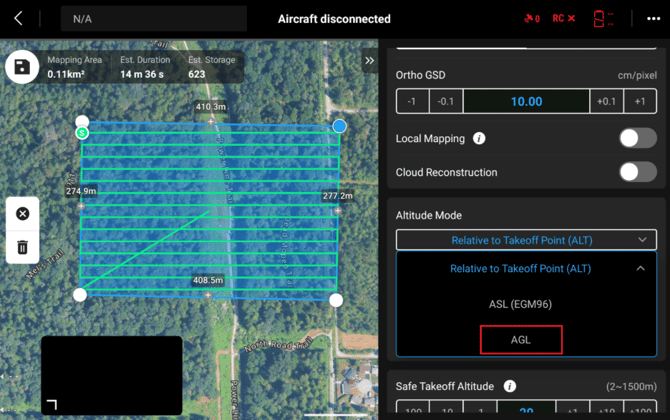Decrease Ortho GSD by 1
The image size is (670, 420).
pos(412,101)
